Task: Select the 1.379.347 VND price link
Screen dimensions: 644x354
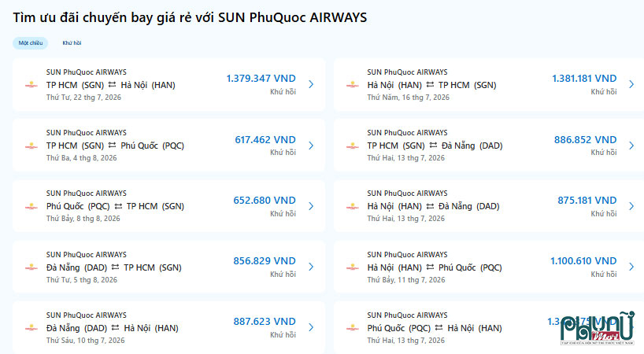Action: pyautogui.click(x=261, y=79)
